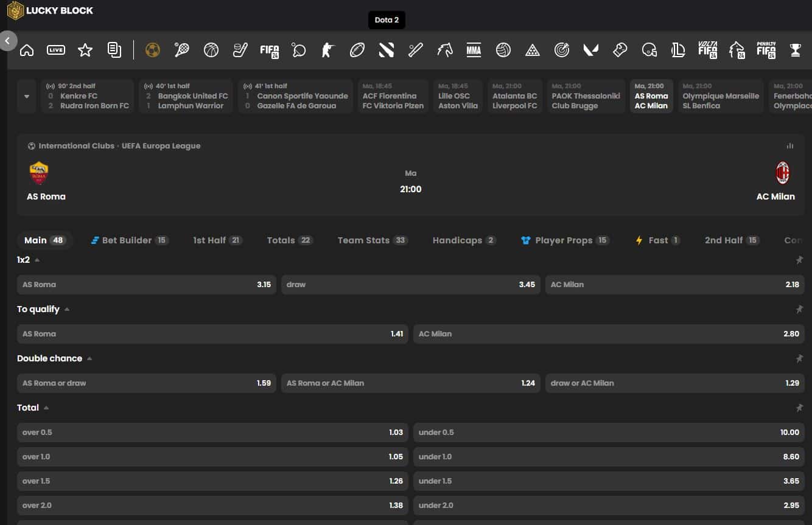812x525 pixels.
Task: Pin the 1x2 market
Action: (x=799, y=260)
